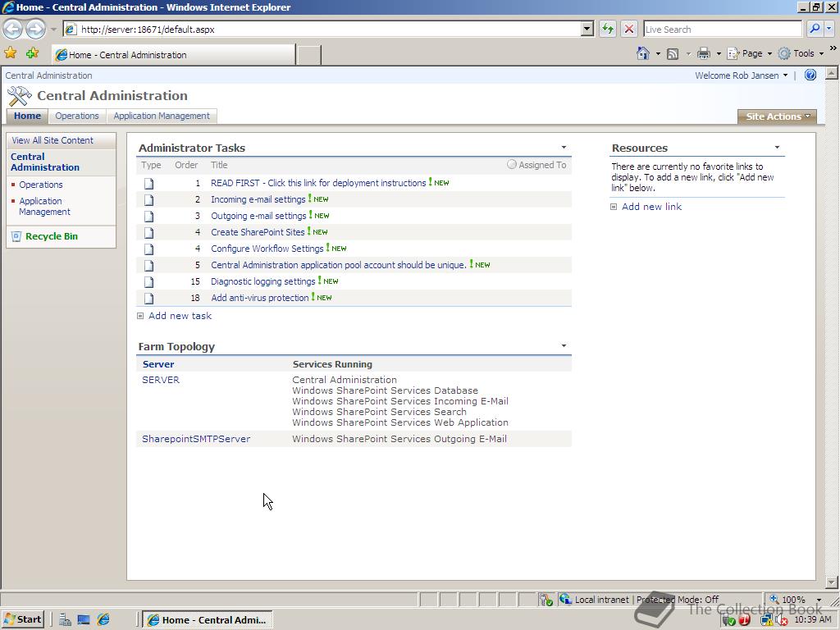Click the Internet Explorer quick launch icon
The height and width of the screenshot is (630, 840).
point(103,620)
